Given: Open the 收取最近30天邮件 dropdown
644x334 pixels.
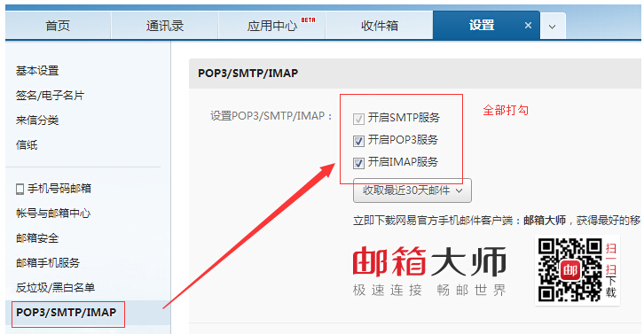Looking at the screenshot, I should (412, 190).
